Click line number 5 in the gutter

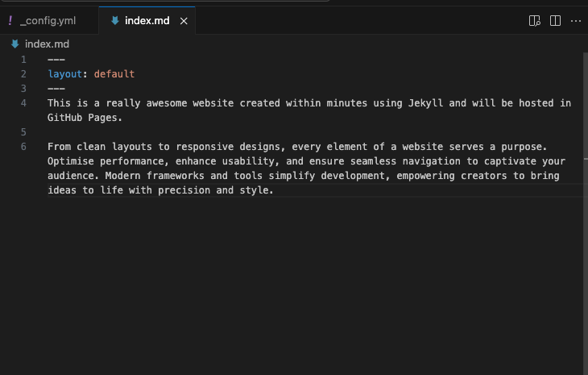[23, 132]
